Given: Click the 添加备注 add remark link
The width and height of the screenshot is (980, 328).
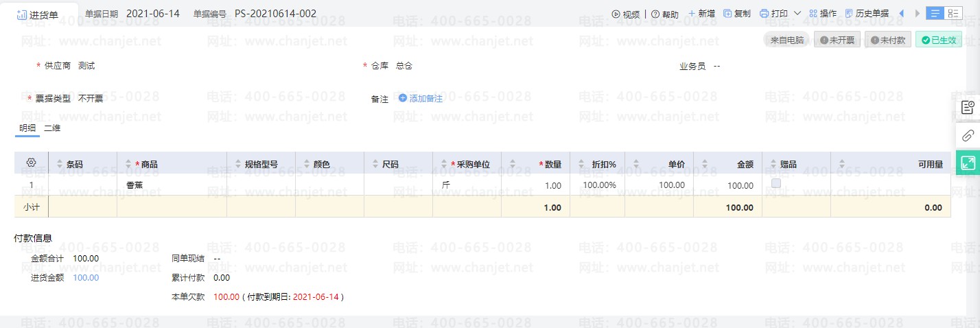Looking at the screenshot, I should (x=421, y=98).
